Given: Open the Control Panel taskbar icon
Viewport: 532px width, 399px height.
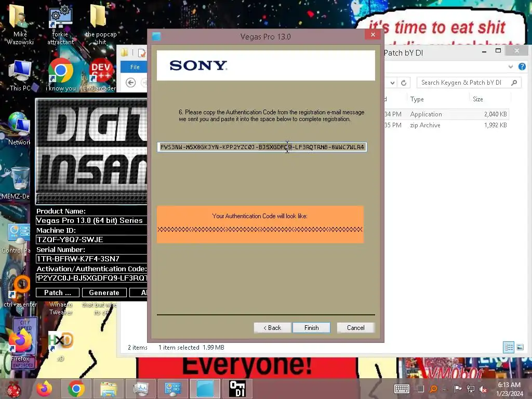Looking at the screenshot, I should pos(172,389).
